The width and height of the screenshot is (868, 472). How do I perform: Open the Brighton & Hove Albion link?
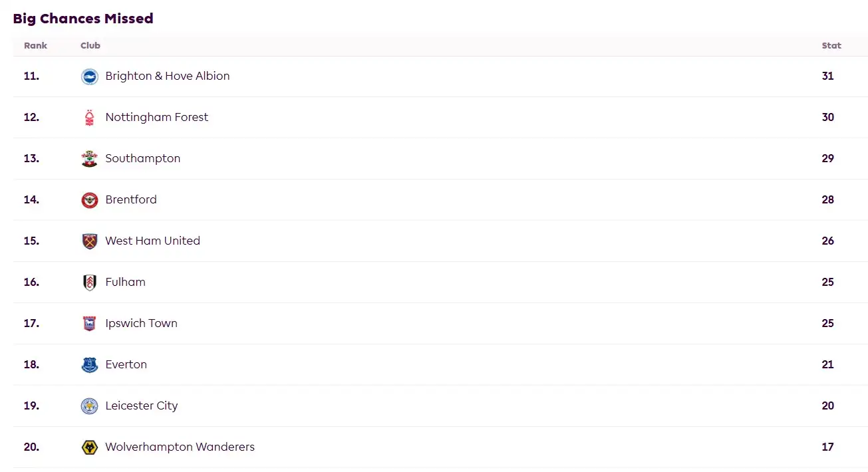[167, 76]
